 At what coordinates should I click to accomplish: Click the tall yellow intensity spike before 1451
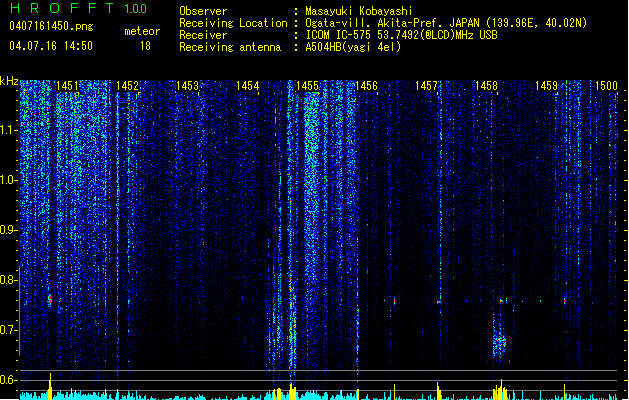point(50,386)
